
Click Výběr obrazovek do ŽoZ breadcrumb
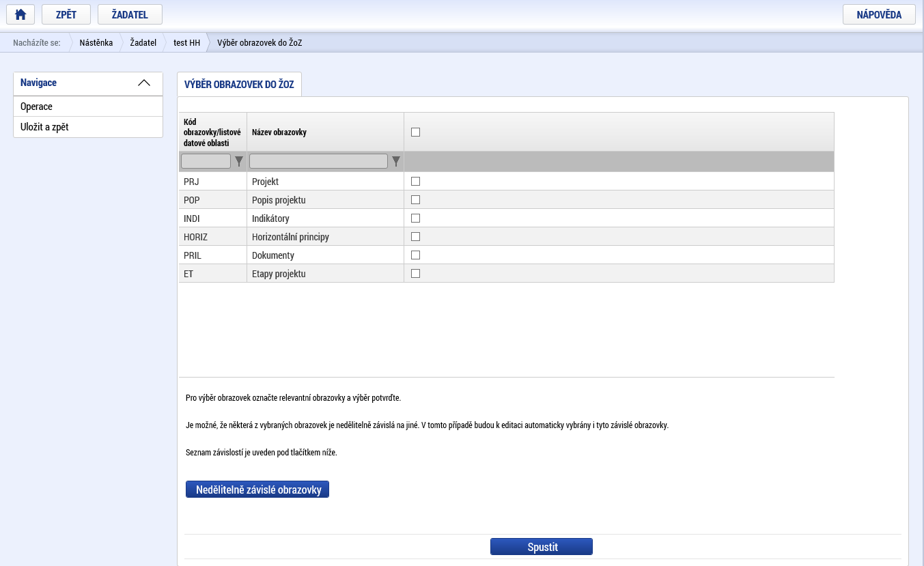260,43
